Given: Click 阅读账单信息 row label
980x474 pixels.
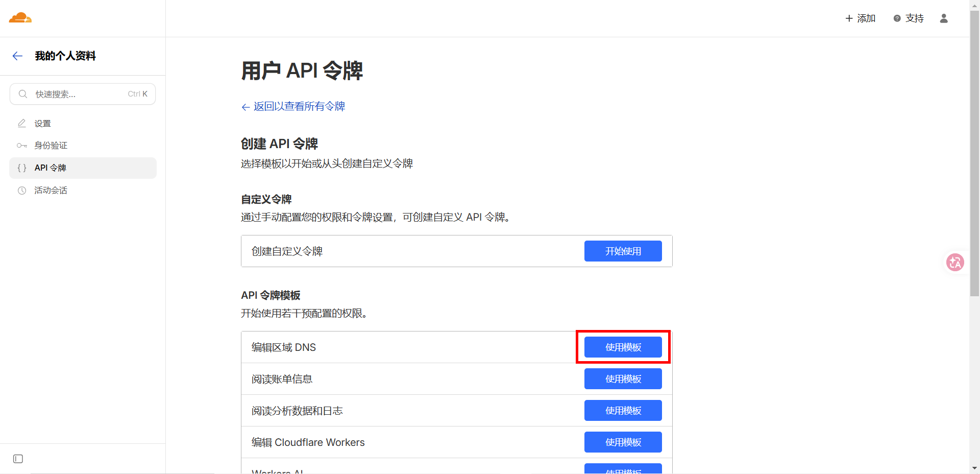Looking at the screenshot, I should coord(282,379).
